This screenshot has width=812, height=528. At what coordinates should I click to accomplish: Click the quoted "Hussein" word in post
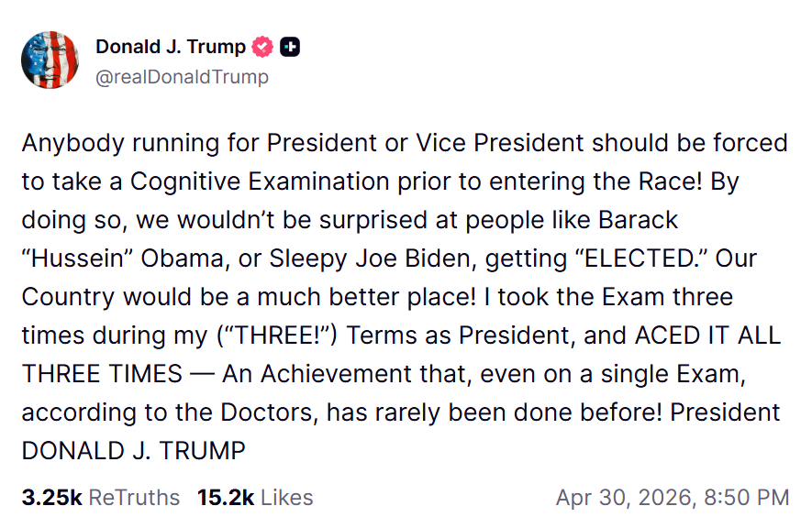(x=78, y=258)
